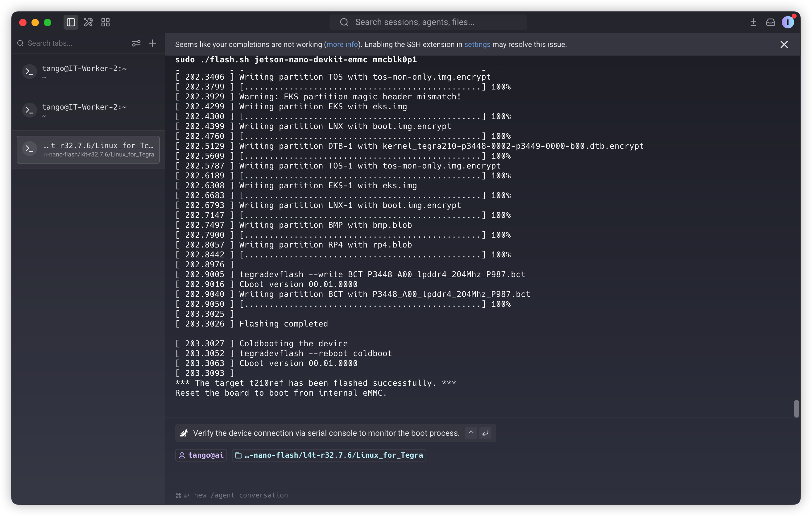Open the 'settings' link in banner
This screenshot has height=516, width=812.
tap(477, 44)
